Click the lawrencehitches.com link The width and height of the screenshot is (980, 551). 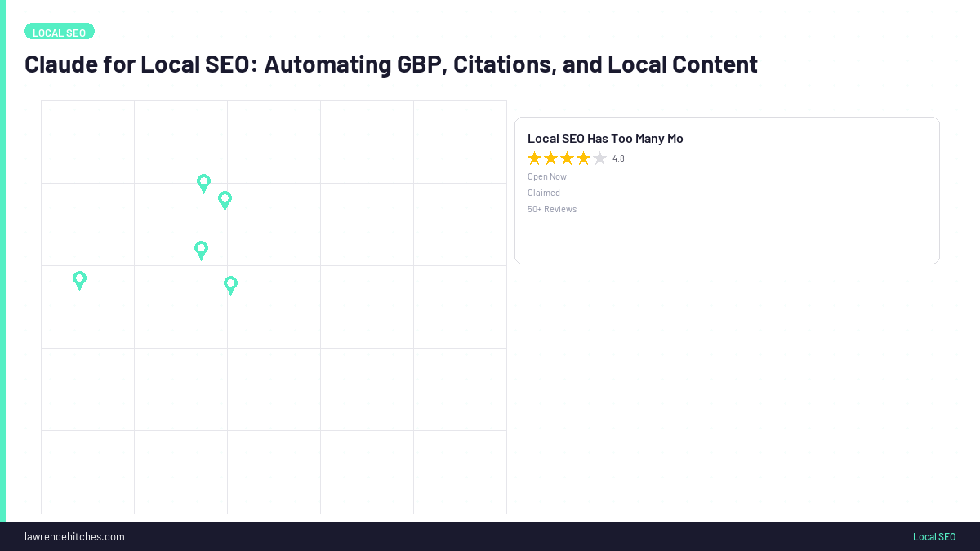point(74,536)
